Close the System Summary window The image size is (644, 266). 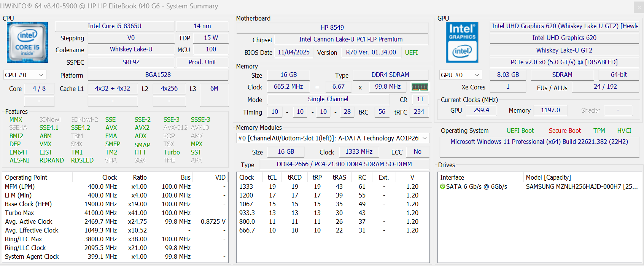pos(638,7)
